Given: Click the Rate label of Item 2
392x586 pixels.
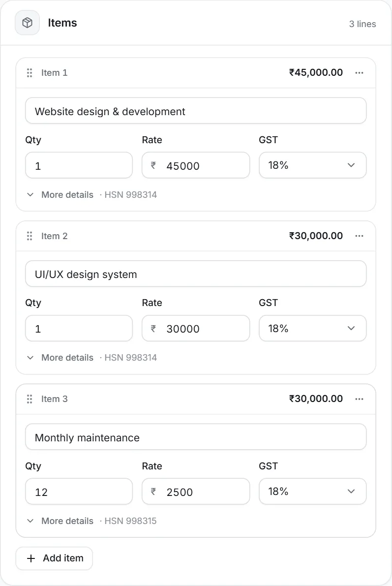Looking at the screenshot, I should [152, 303].
